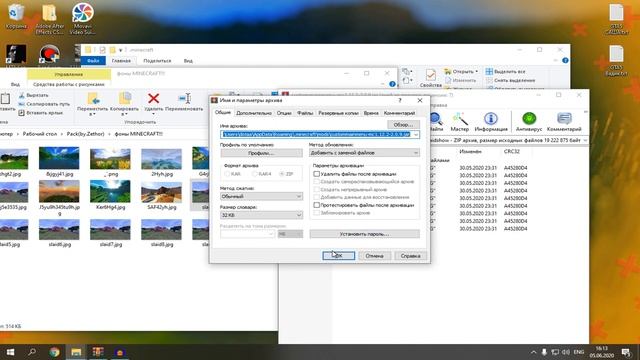The height and width of the screenshot is (360, 640).
Task: Open the Корзина recycle bin desktop icon
Action: (x=16, y=17)
